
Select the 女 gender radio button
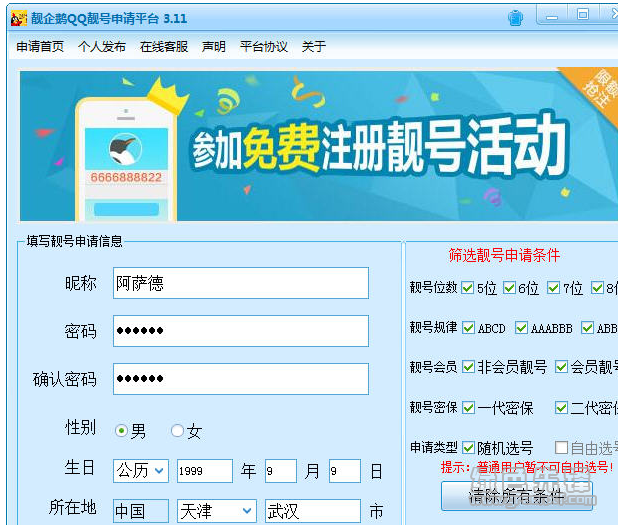point(177,431)
